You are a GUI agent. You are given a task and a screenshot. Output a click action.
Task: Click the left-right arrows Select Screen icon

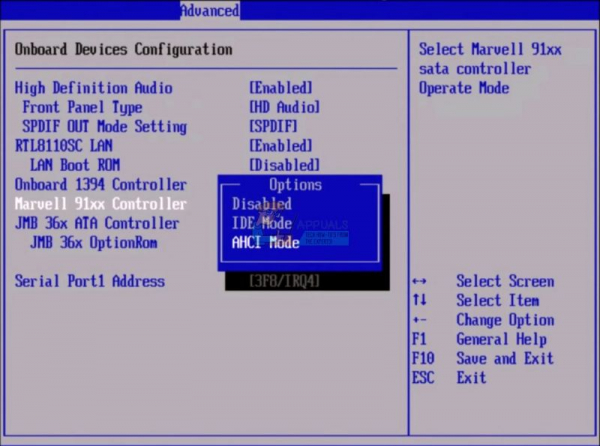click(419, 282)
